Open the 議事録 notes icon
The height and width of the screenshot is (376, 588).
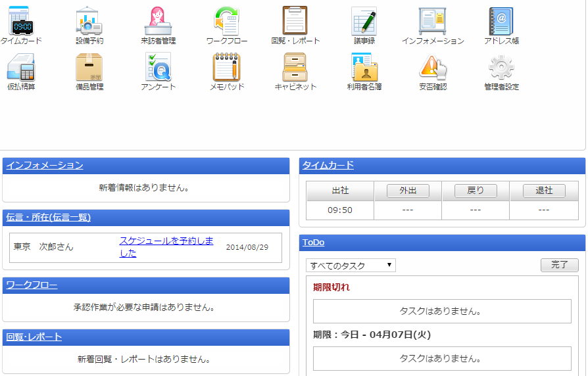pos(364,21)
